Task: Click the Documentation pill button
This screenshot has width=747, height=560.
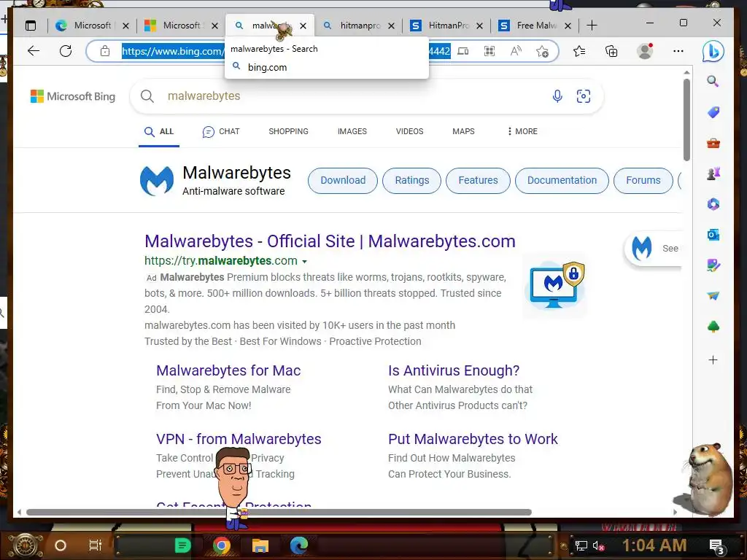Action: [x=562, y=181]
